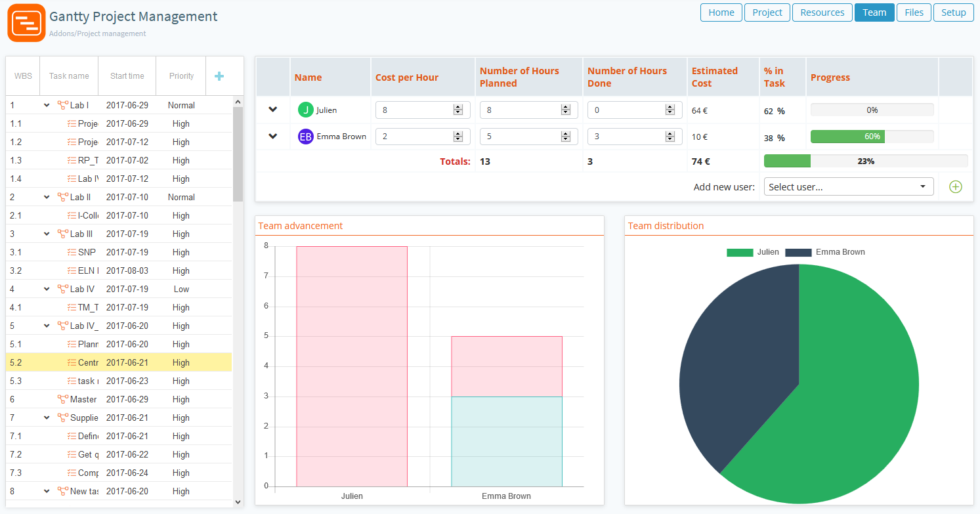Click the Supplier project icon in row 7

coord(63,418)
